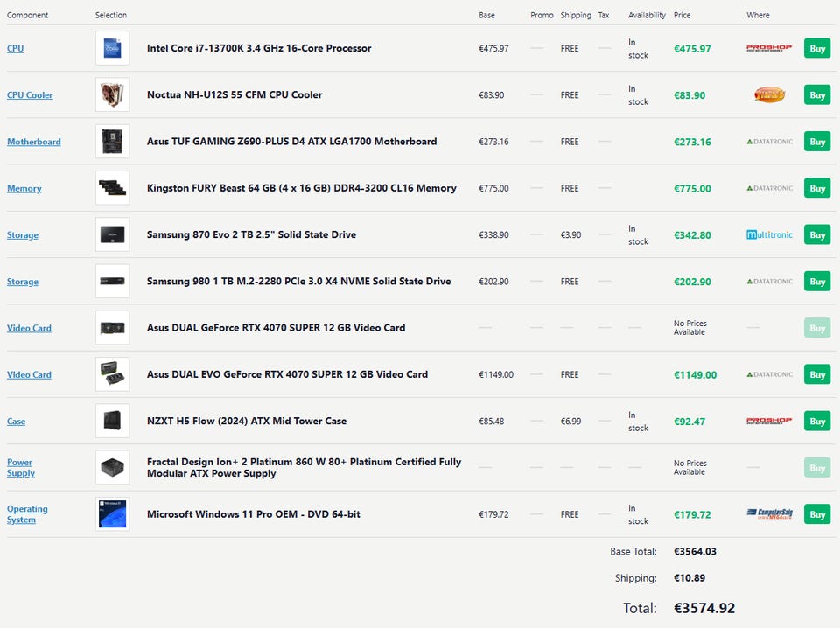Open the Storage link for Samsung 980

pos(23,281)
